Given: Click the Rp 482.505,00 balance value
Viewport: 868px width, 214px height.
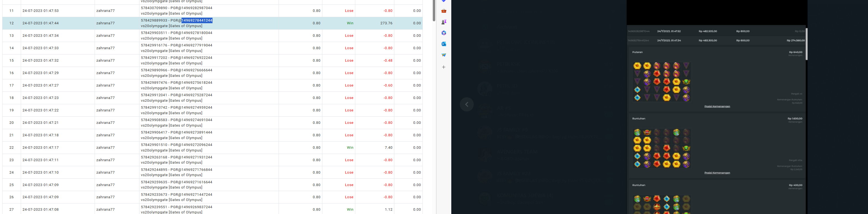Looking at the screenshot, I should [708, 31].
